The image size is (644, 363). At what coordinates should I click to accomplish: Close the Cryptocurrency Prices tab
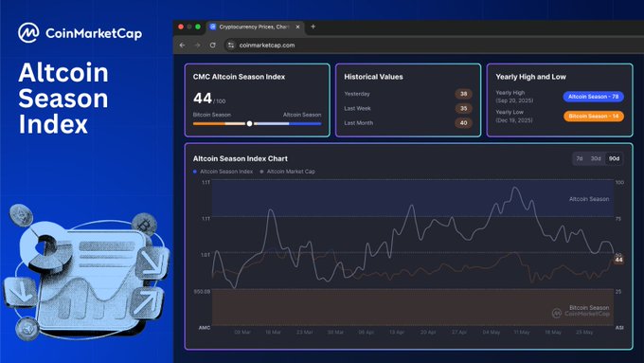297,27
